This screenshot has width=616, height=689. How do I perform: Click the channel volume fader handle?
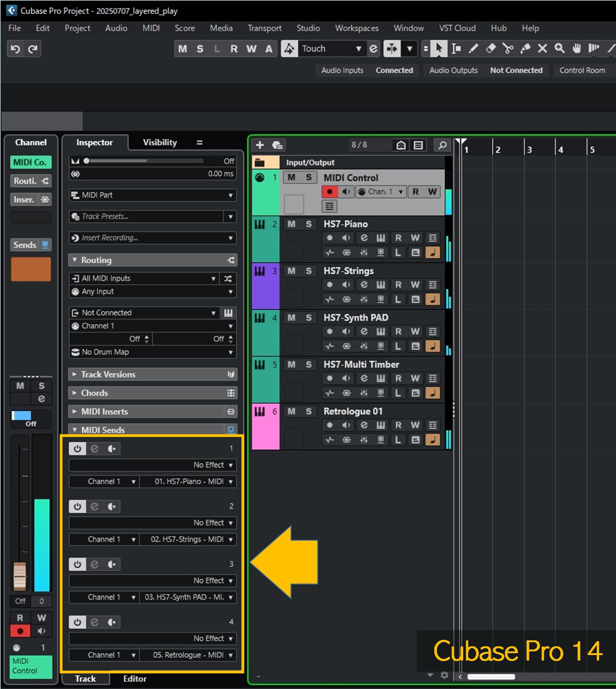[20, 577]
